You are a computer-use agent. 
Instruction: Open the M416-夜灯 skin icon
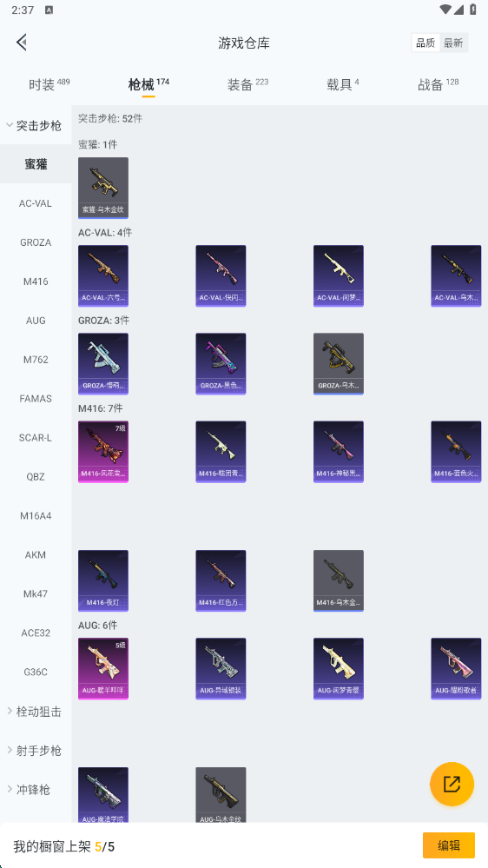103,580
